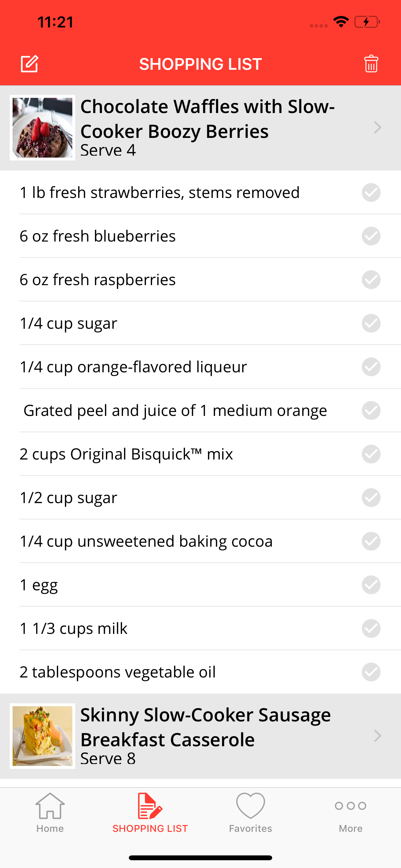Tap the Chocolate Waffles recipe thumbnail
The image size is (401, 868).
[43, 128]
